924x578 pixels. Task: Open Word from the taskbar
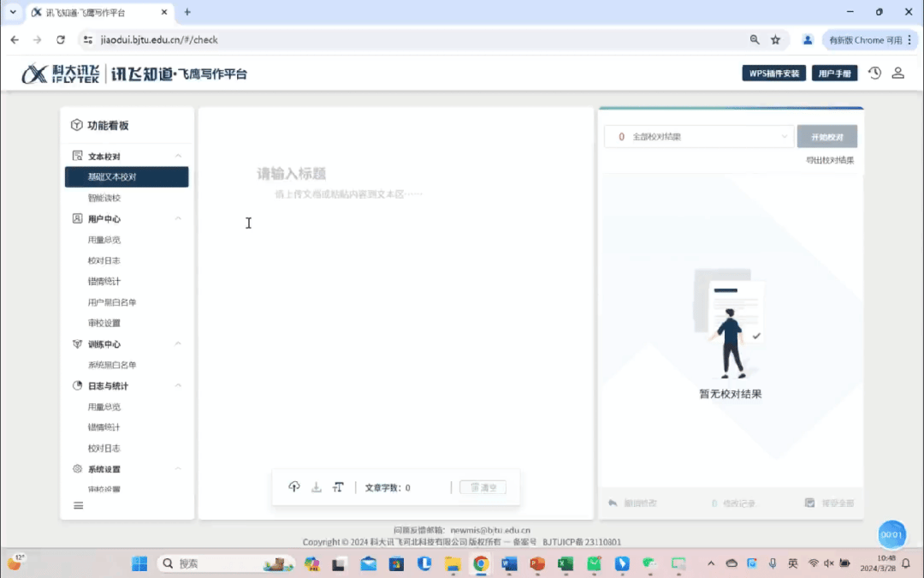509,563
